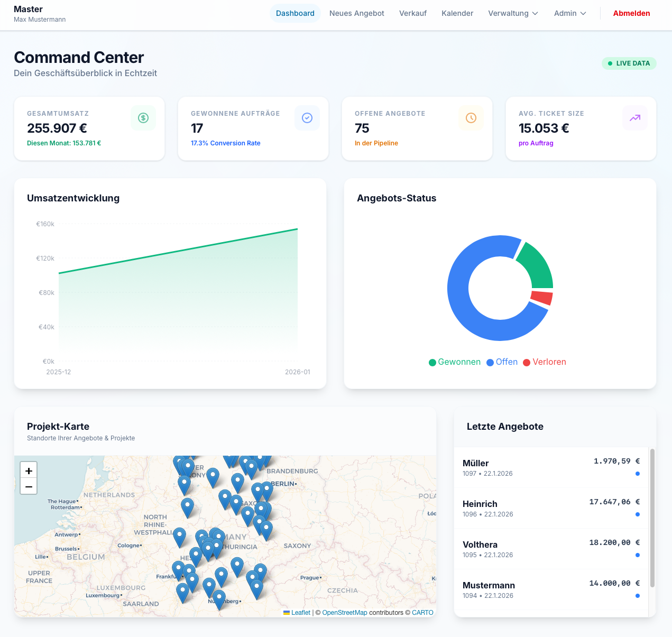Click the trend arrow icon on Avg. Ticket Size
The image size is (672, 637).
[635, 118]
